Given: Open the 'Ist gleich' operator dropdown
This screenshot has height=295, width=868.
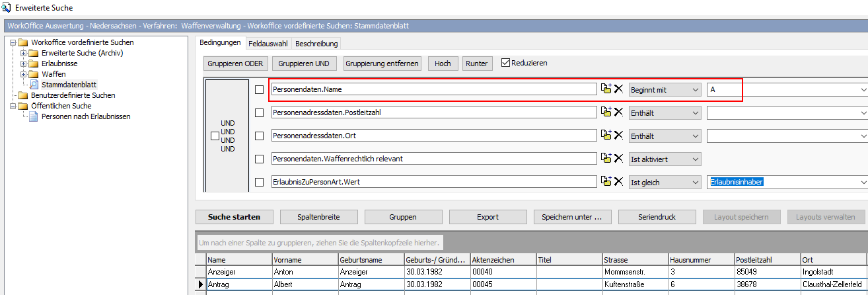Looking at the screenshot, I should [665, 182].
